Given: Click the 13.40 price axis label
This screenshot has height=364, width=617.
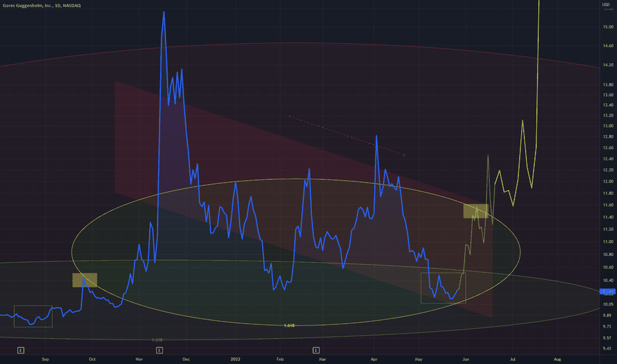Looking at the screenshot, I should point(608,105).
